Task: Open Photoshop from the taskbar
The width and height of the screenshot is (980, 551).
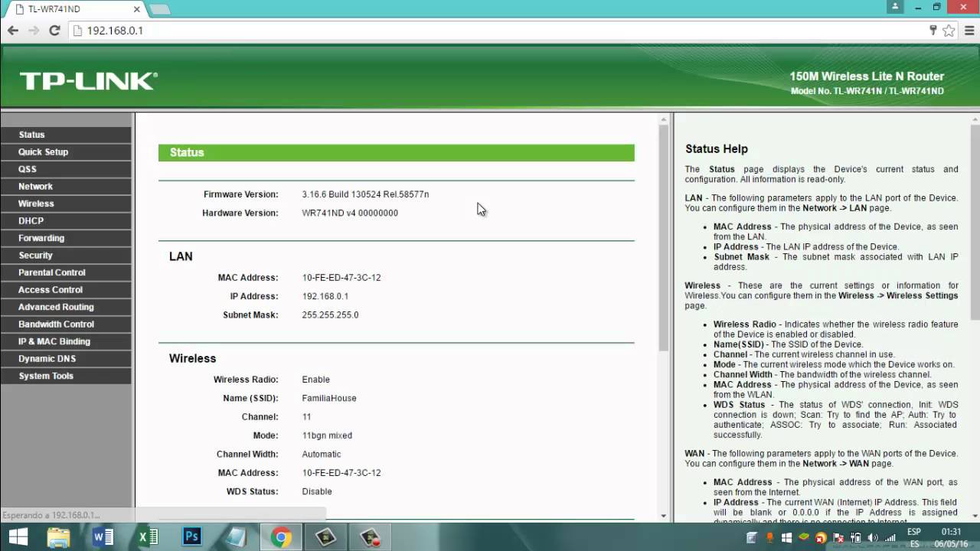Action: (x=192, y=537)
